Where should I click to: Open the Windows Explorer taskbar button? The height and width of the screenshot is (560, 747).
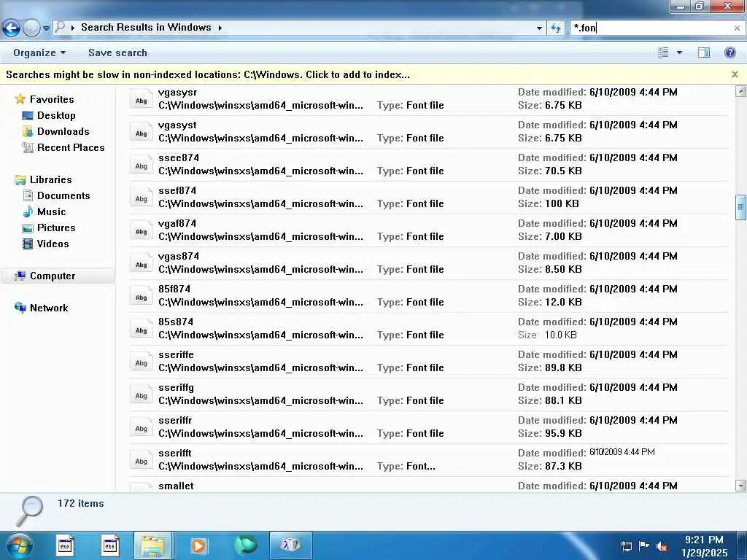click(x=152, y=545)
